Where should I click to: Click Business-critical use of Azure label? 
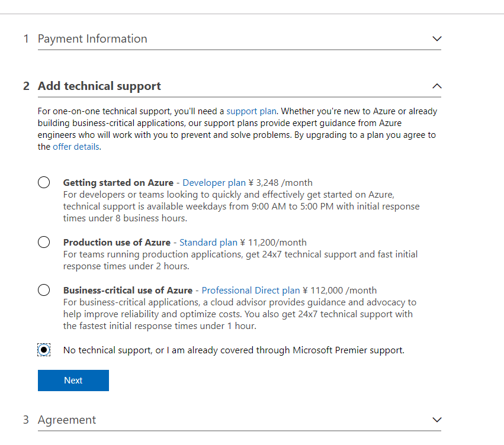127,290
